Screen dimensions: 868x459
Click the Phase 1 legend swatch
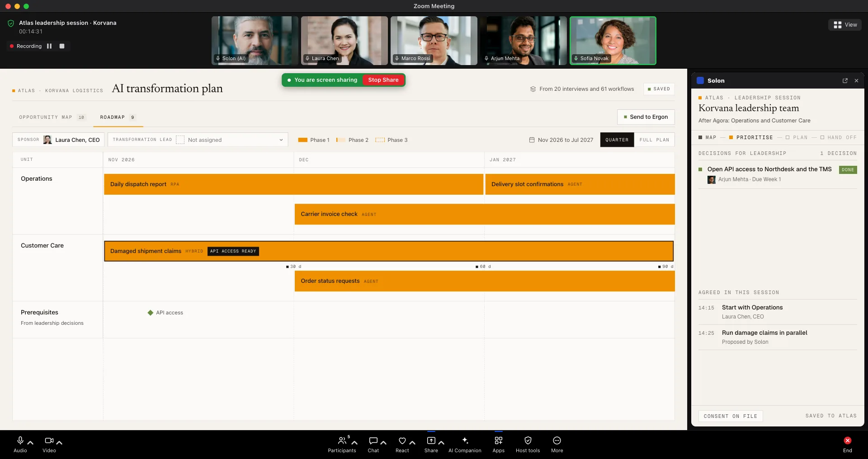click(x=302, y=140)
